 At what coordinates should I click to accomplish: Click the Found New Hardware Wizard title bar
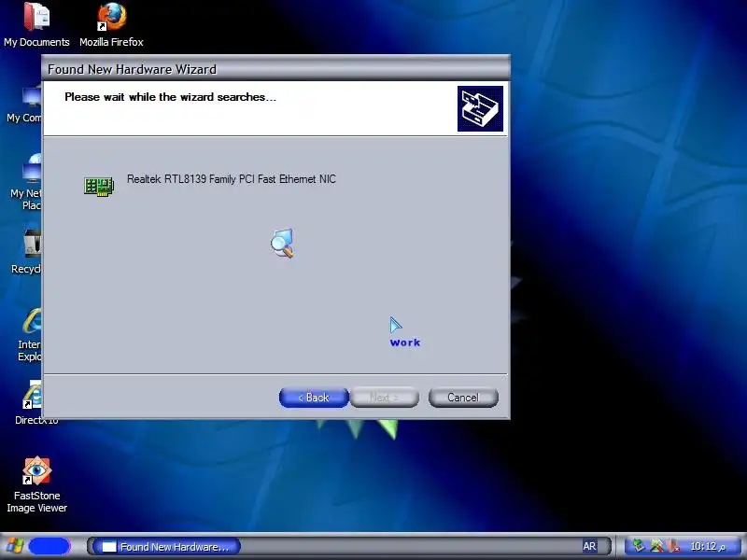275,69
